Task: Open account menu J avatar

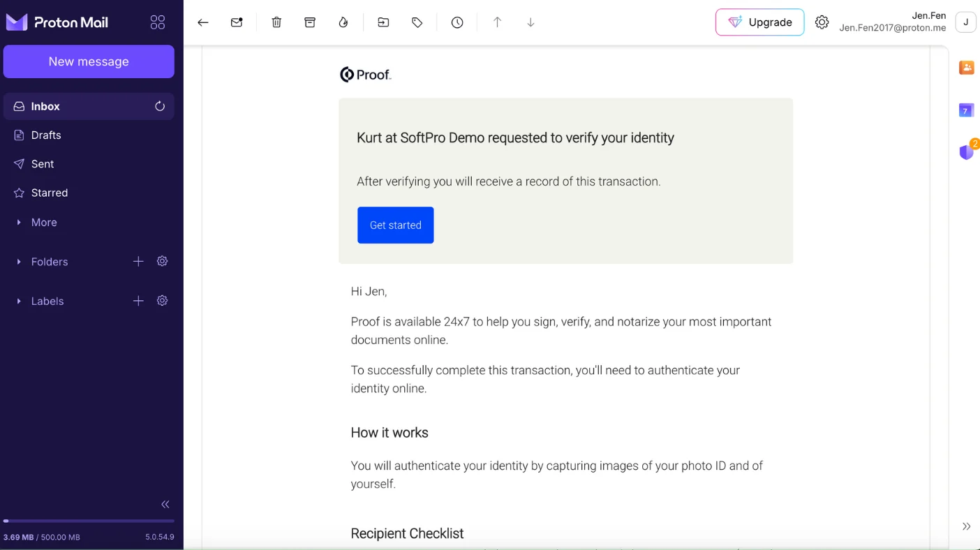Action: tap(966, 22)
